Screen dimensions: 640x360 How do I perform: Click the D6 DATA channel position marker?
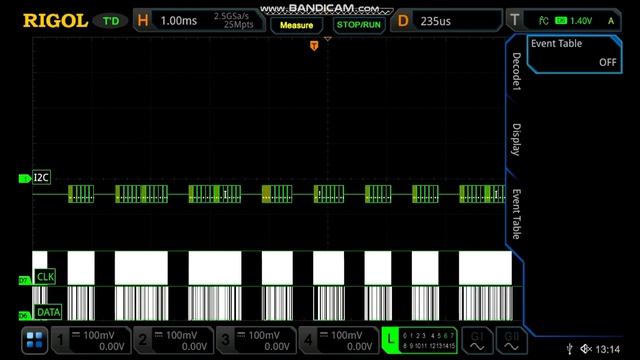click(x=24, y=316)
